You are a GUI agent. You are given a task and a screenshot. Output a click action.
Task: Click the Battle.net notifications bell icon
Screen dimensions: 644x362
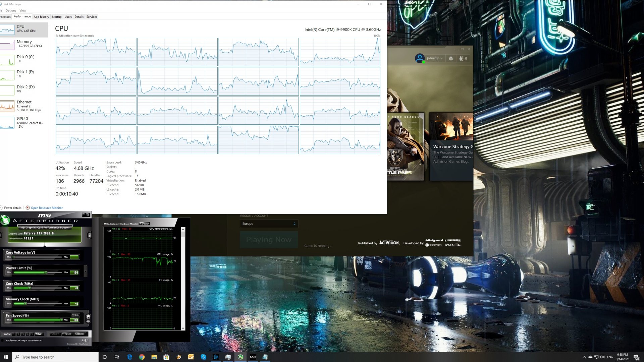point(451,58)
